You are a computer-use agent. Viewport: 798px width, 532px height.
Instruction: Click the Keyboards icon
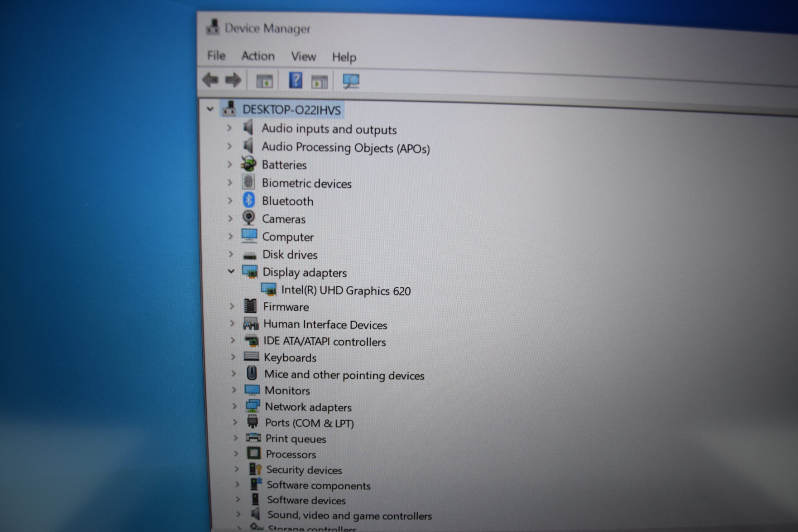(252, 356)
